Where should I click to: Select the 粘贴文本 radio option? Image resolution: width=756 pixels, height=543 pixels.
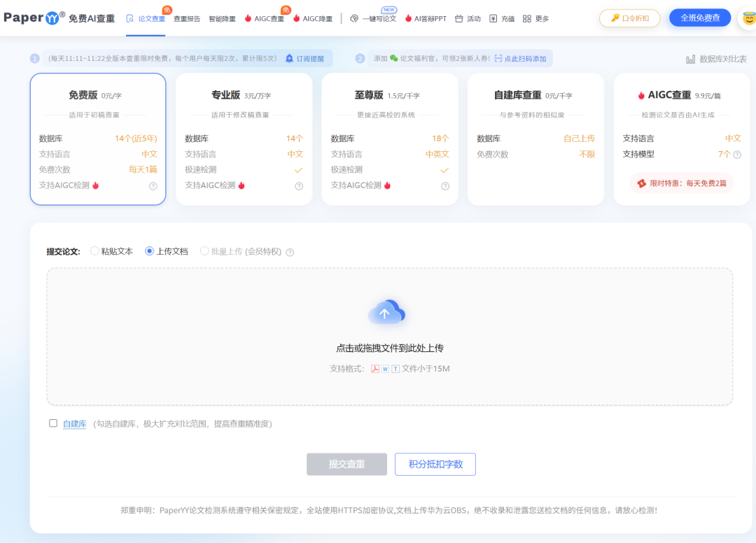point(94,251)
